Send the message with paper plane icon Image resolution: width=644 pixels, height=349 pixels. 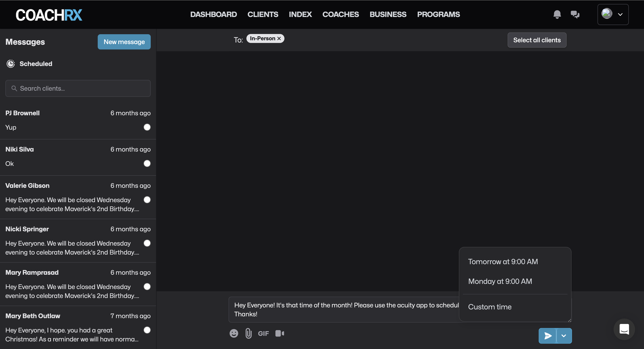[x=548, y=336]
